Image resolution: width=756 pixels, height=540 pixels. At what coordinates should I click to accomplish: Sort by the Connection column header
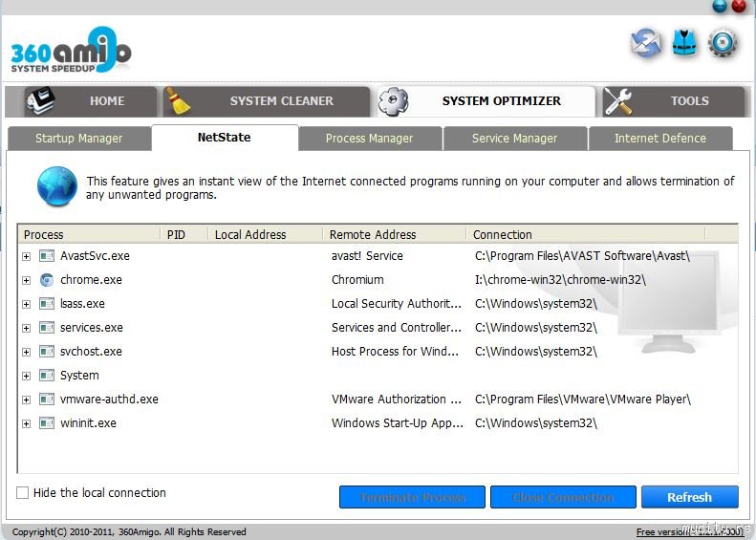point(586,234)
